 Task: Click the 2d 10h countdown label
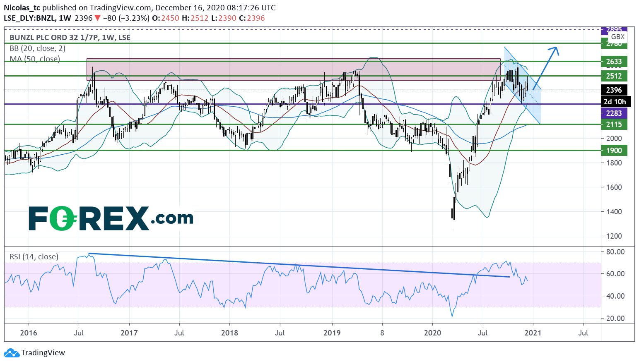point(615,102)
